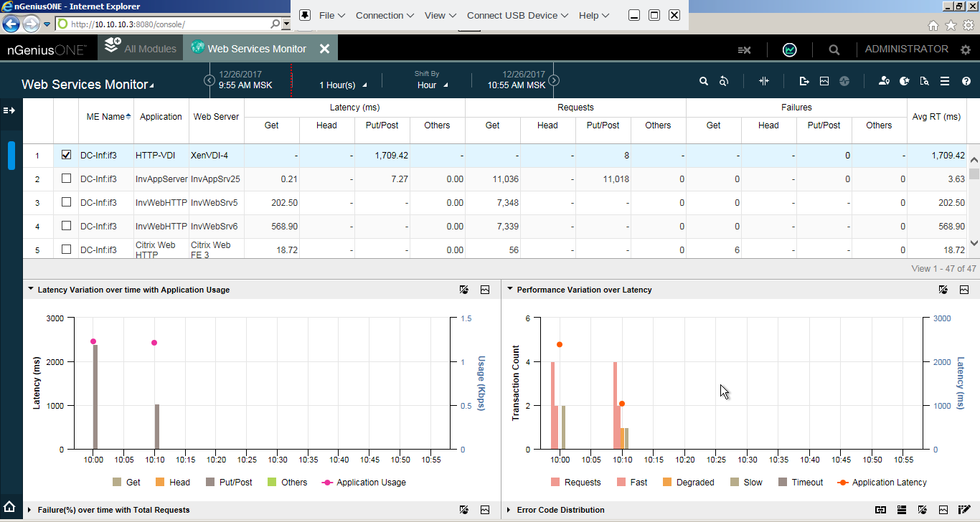Check the InvAppServer row checkbox
Image resolution: width=980 pixels, height=522 pixels.
67,179
